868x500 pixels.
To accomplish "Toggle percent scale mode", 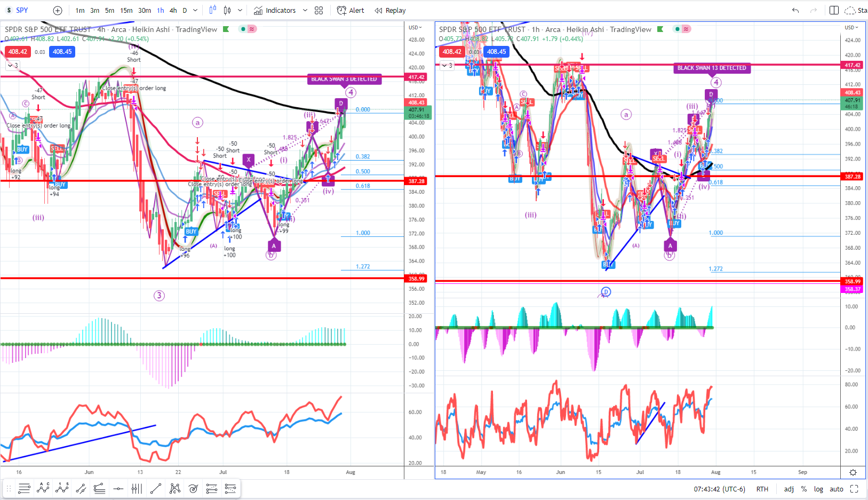I will [x=804, y=489].
